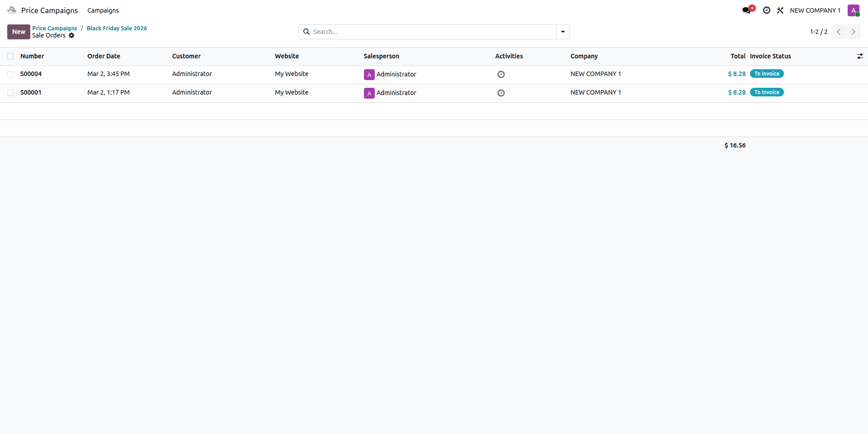Click the Sale Orders gear actions icon
The width and height of the screenshot is (868, 434).
click(71, 35)
